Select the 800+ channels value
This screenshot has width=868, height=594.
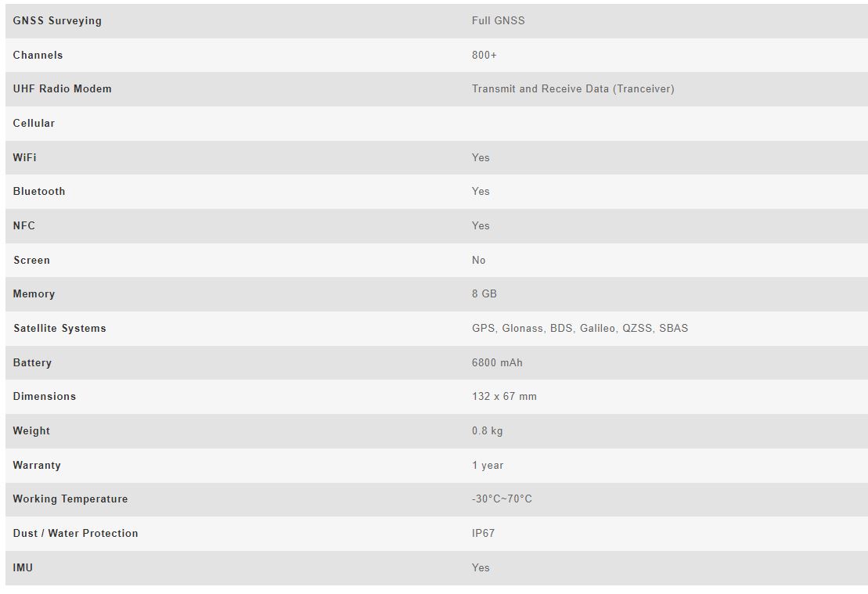point(484,55)
